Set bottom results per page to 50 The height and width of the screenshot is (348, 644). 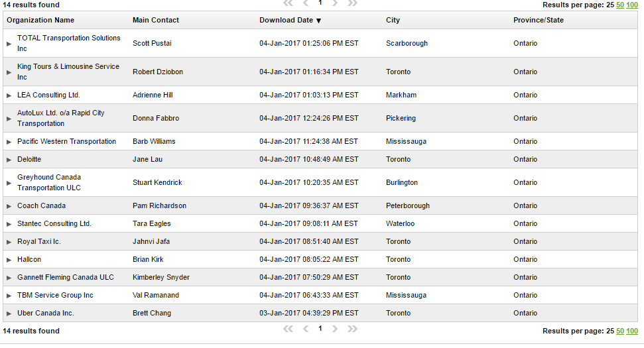point(620,331)
